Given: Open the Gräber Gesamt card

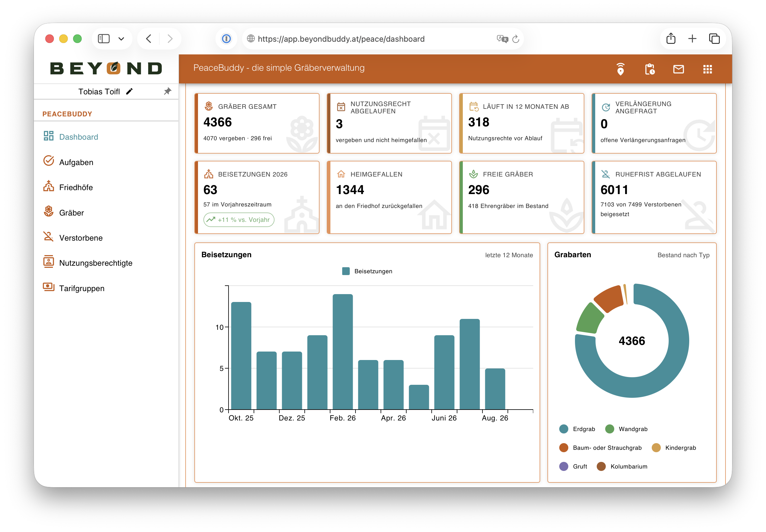Looking at the screenshot, I should (257, 123).
